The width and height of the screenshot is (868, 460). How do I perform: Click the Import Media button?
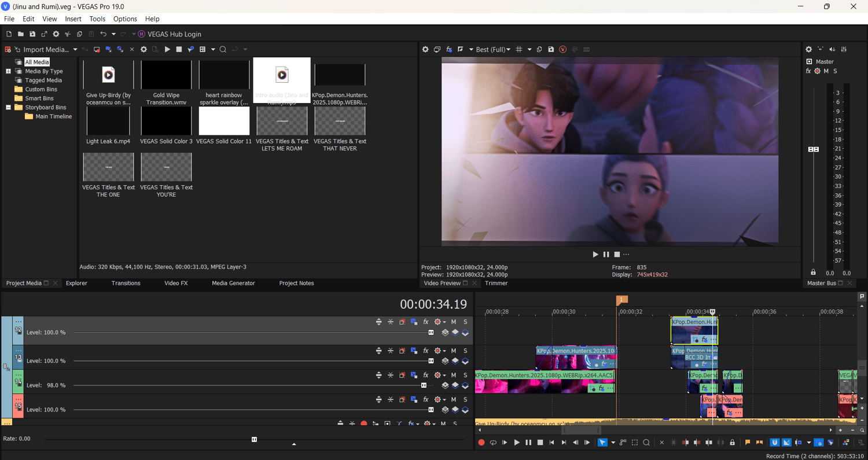coord(41,49)
